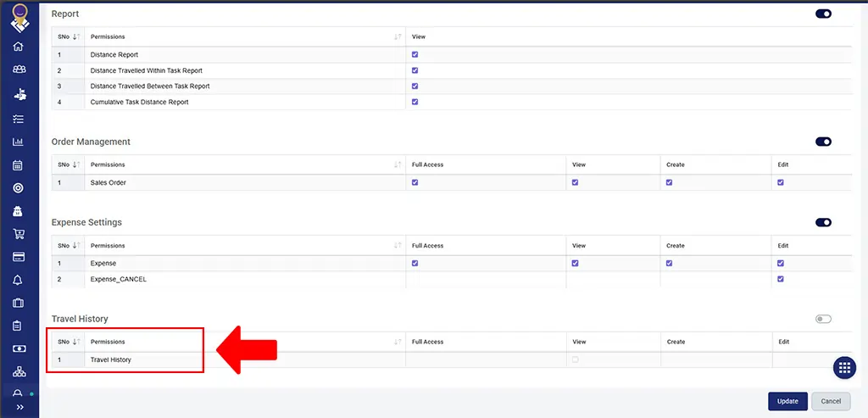
Task: Click the Cumulative Task Distance Report text
Action: (140, 102)
